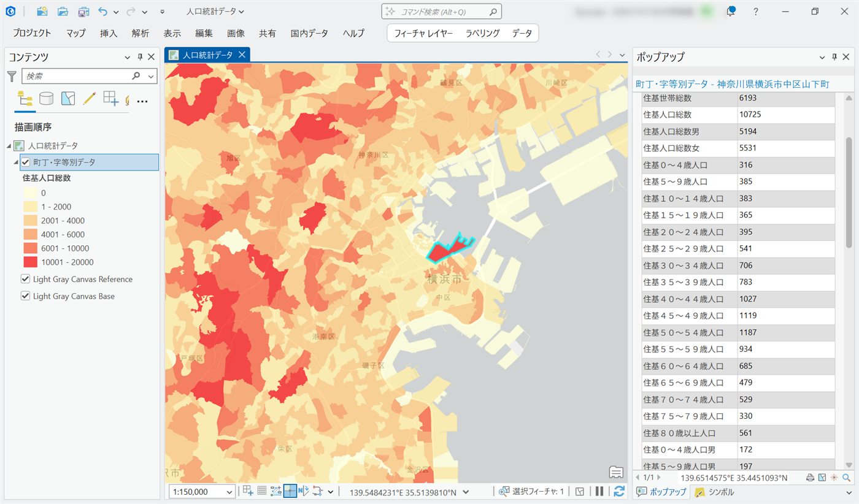This screenshot has height=504, width=859.
Task: Open the 解析 ribbon tab
Action: (x=140, y=33)
